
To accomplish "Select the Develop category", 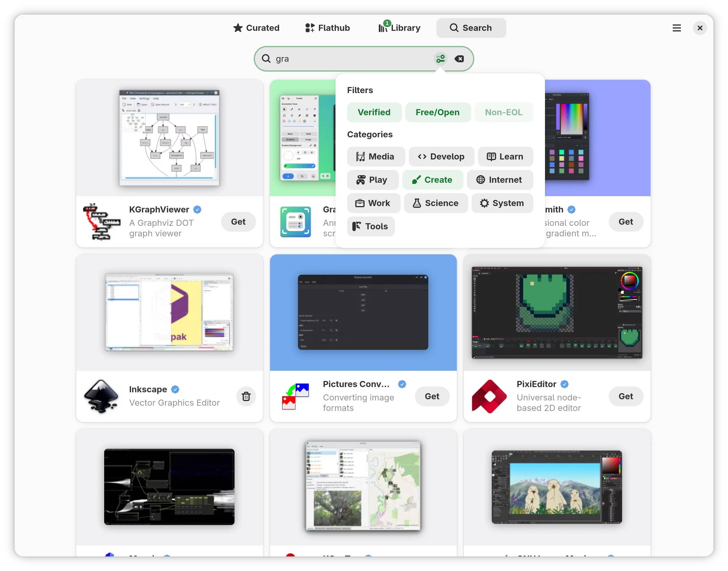I will [x=441, y=157].
